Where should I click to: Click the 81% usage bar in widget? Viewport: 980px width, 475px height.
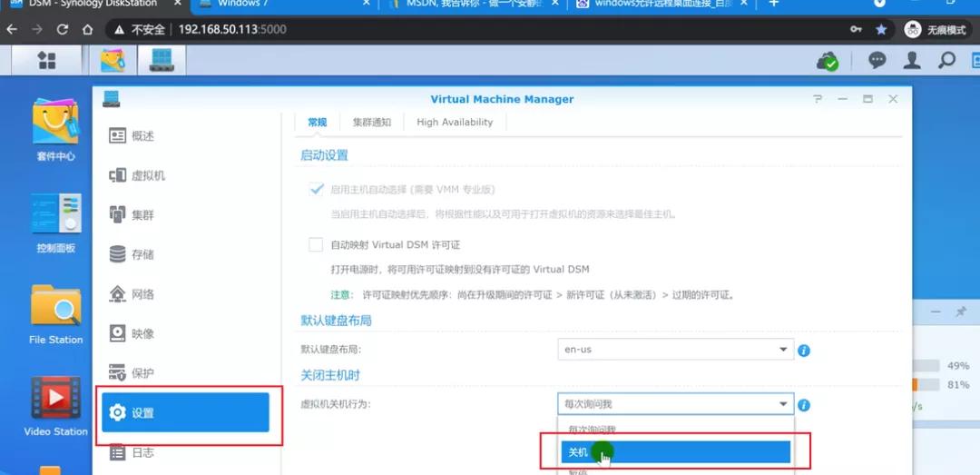click(925, 385)
